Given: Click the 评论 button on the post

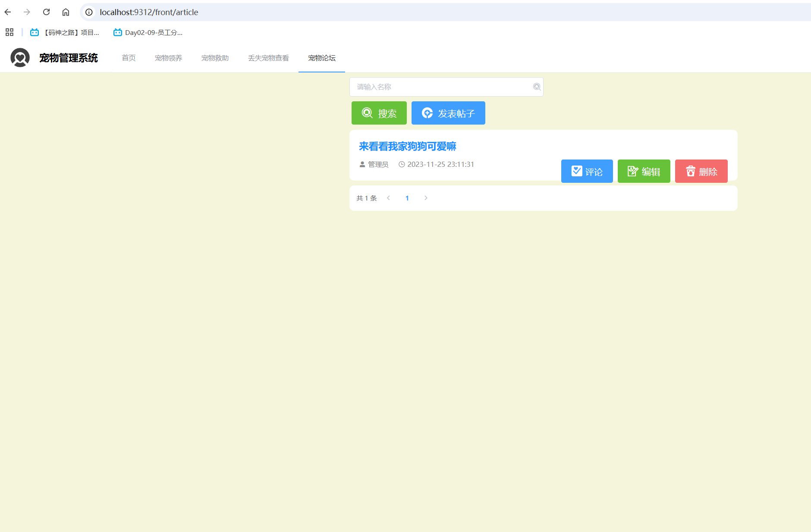Looking at the screenshot, I should [587, 171].
